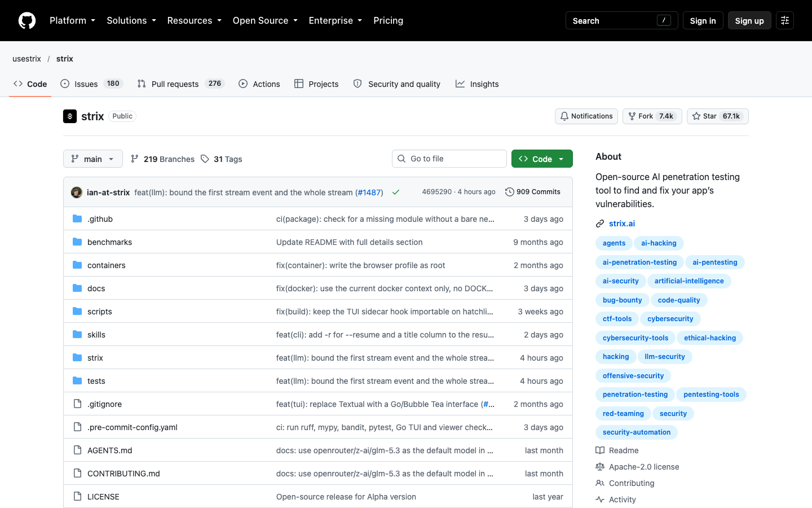
Task: Click the branch icon beside 219 Branches
Action: [135, 159]
